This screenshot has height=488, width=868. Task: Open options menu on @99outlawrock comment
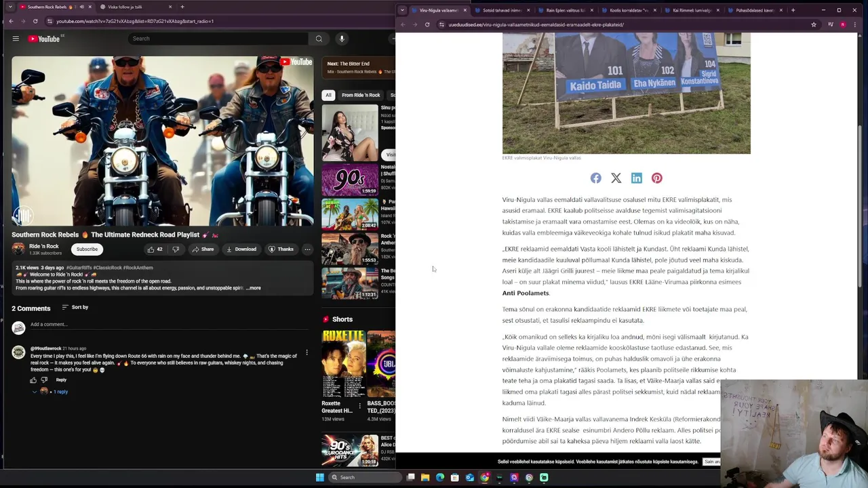[x=307, y=352]
